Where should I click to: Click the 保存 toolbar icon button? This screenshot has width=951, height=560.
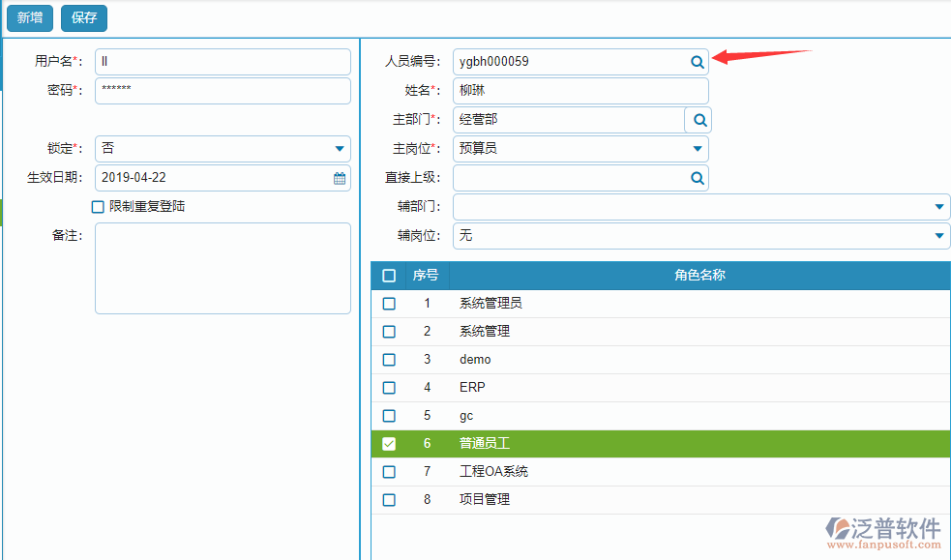coord(83,17)
